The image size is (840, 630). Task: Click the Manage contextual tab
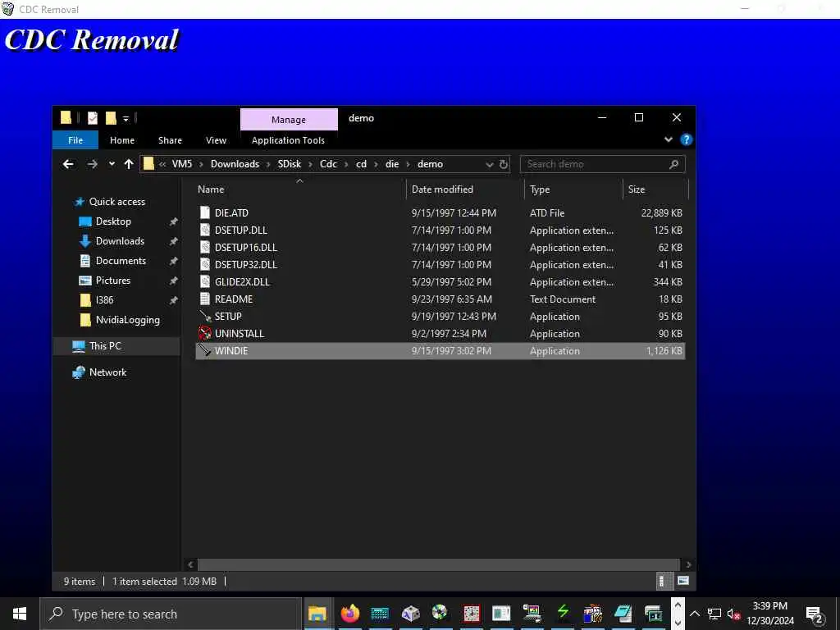(x=289, y=120)
